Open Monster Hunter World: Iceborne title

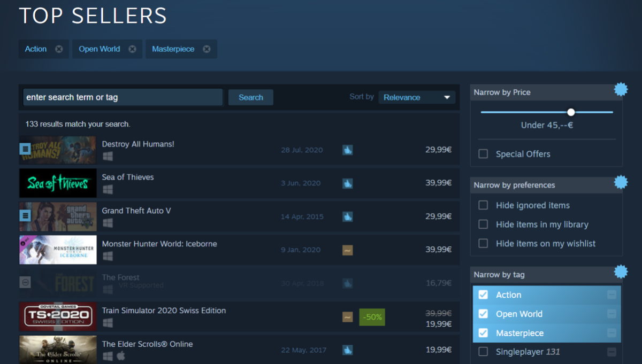point(159,244)
